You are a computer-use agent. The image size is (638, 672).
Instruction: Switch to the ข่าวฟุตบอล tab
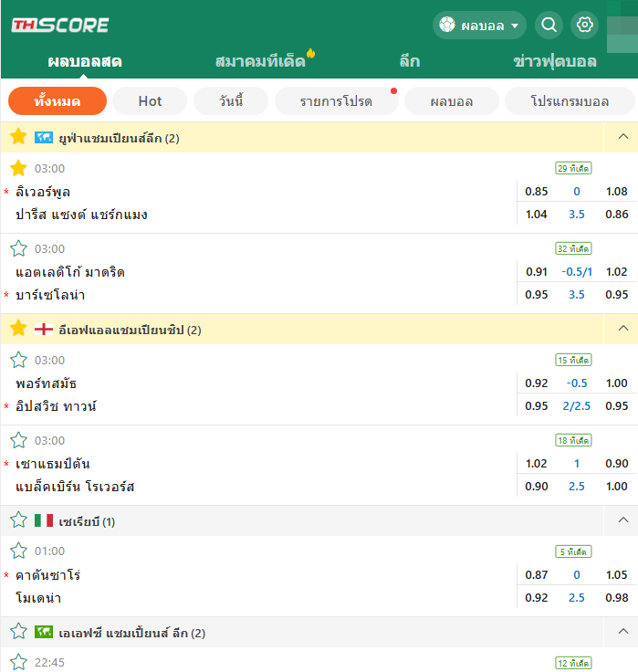555,62
